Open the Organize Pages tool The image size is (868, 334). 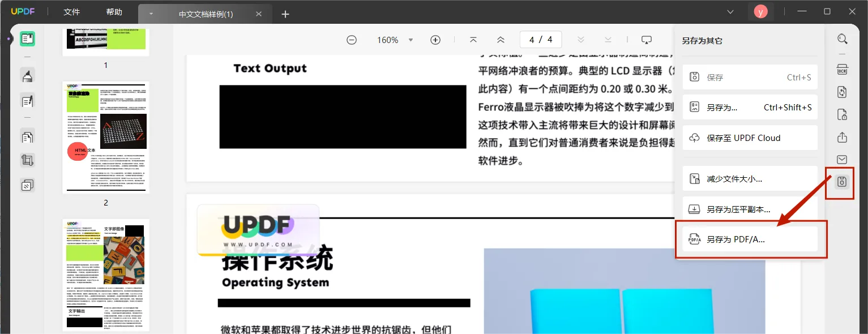27,136
